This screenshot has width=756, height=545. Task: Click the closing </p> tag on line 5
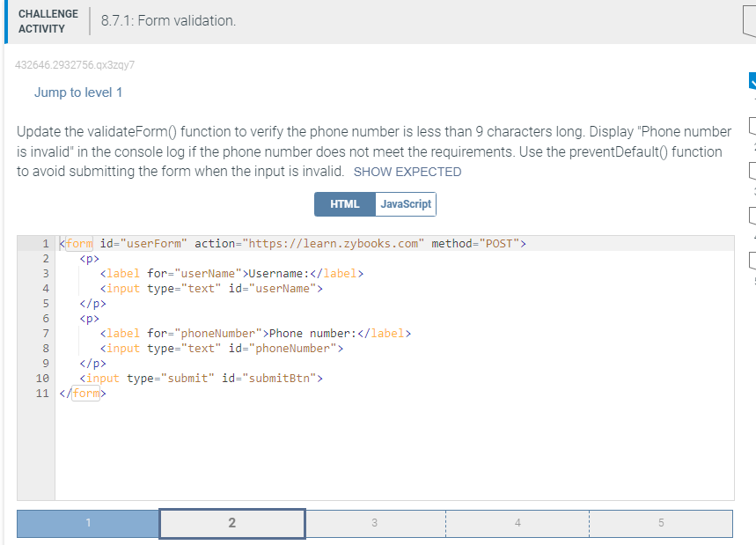(92, 304)
